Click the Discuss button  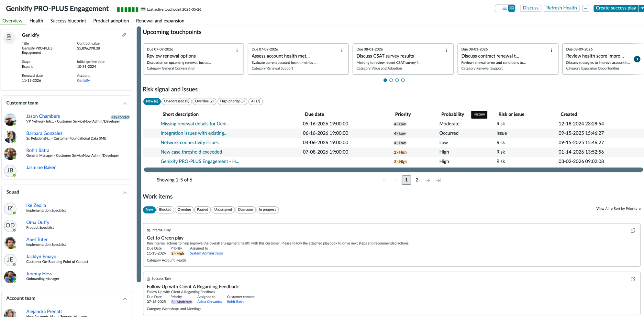[x=530, y=8]
